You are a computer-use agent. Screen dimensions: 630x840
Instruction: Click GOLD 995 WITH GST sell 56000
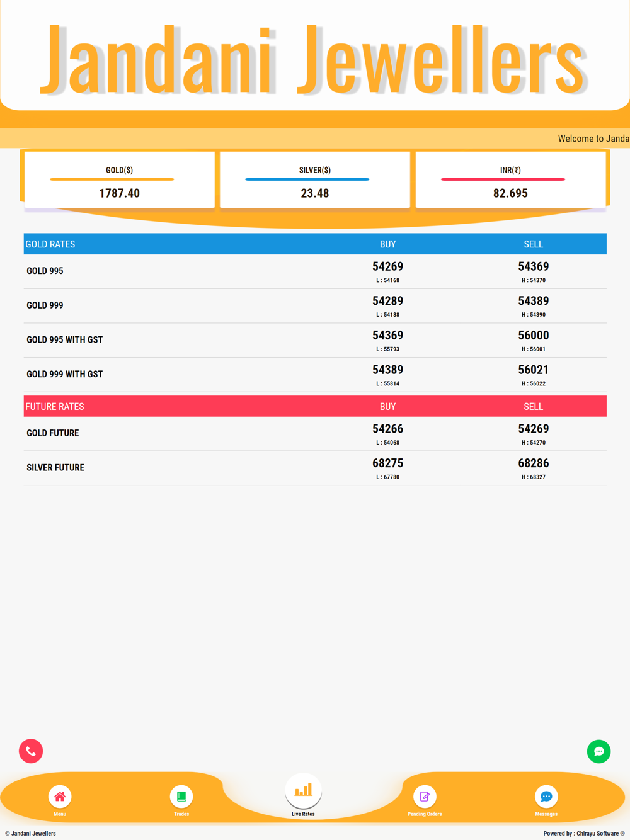[534, 336]
